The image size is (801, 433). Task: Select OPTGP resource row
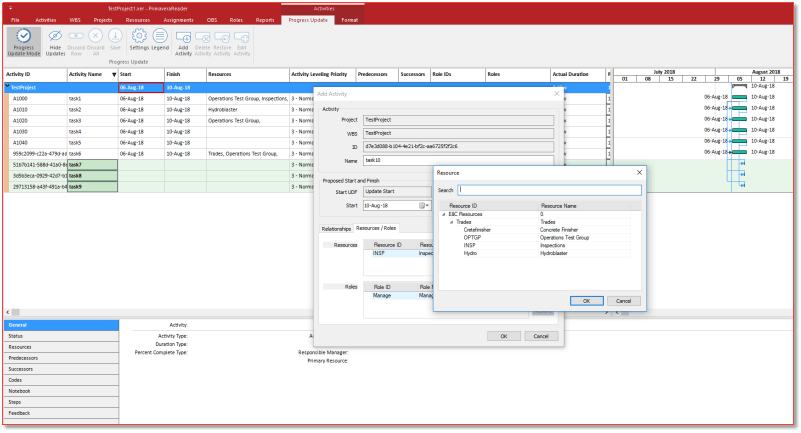point(535,237)
